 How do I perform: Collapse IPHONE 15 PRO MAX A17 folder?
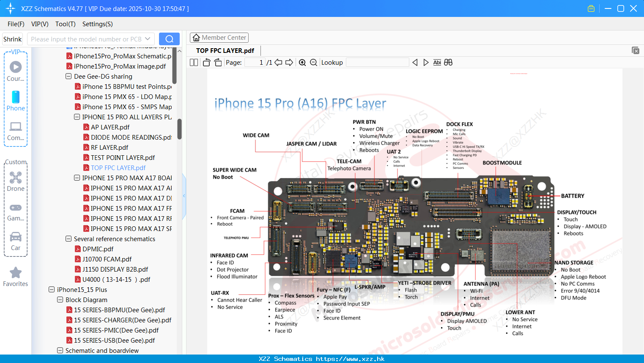click(x=77, y=178)
